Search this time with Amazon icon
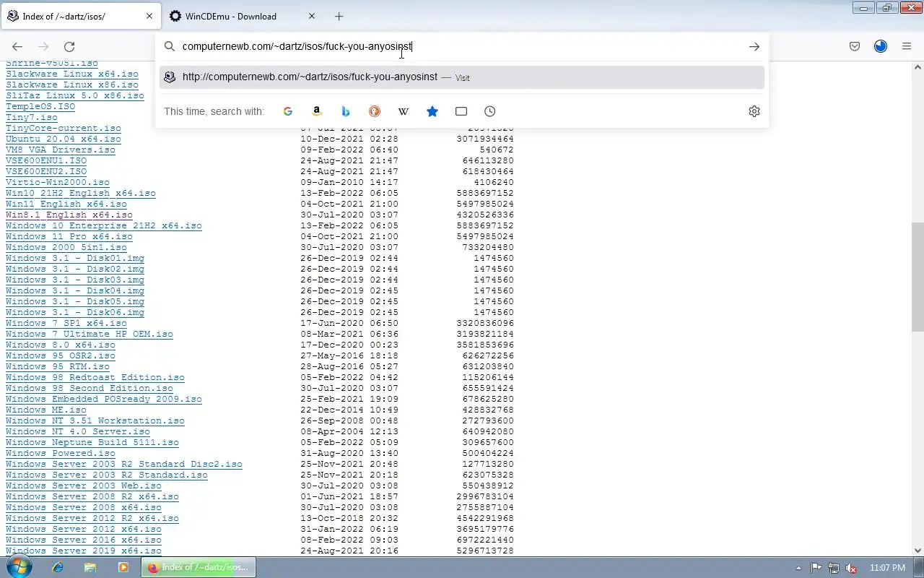The height and width of the screenshot is (578, 924). (317, 111)
